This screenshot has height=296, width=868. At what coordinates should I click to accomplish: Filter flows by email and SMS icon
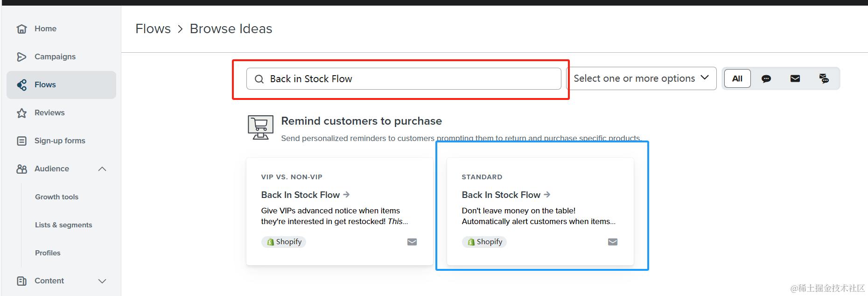(824, 78)
